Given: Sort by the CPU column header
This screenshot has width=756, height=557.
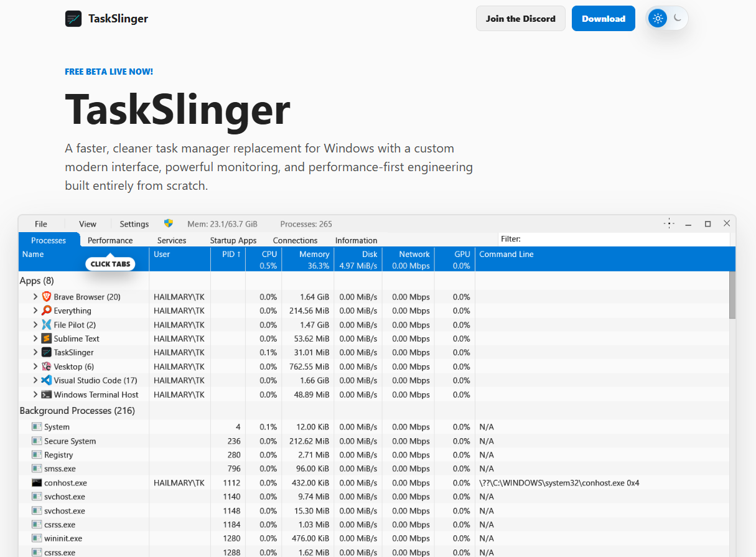Looking at the screenshot, I should click(263, 259).
